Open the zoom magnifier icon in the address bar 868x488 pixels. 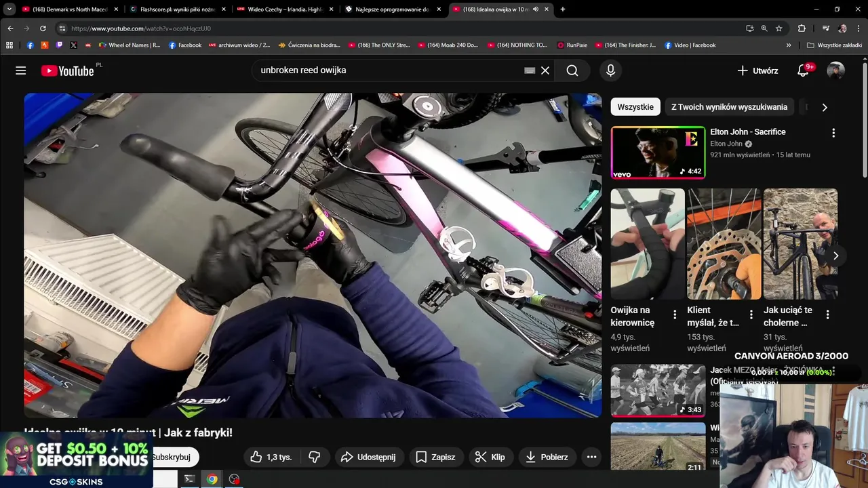tap(764, 28)
